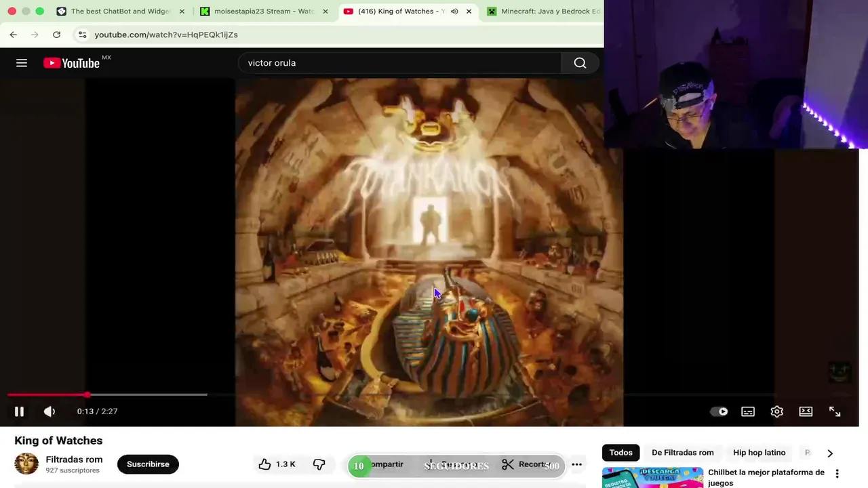Go back with the browser back arrow
Viewport: 868px width, 488px height.
14,35
